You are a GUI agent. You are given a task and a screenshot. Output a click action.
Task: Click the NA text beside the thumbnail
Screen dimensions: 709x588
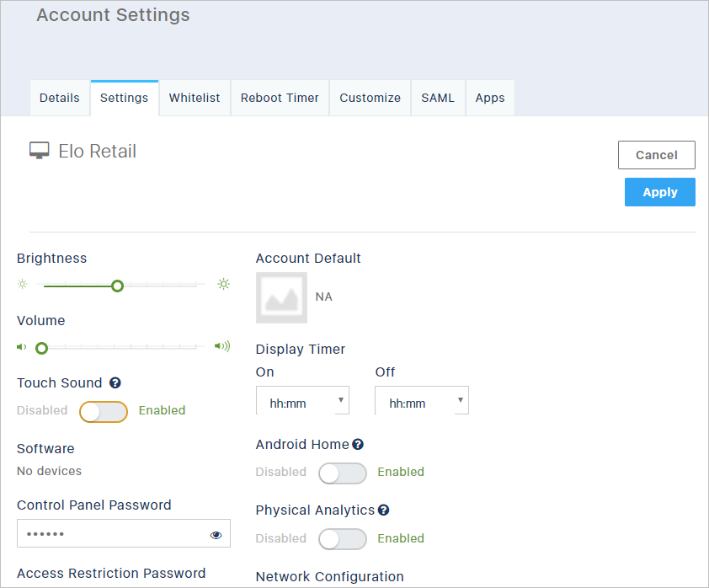(x=323, y=297)
